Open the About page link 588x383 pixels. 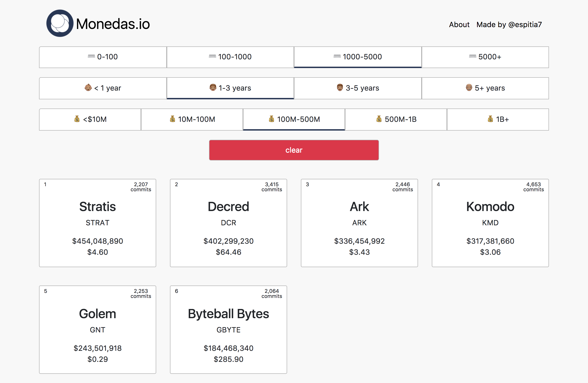459,24
